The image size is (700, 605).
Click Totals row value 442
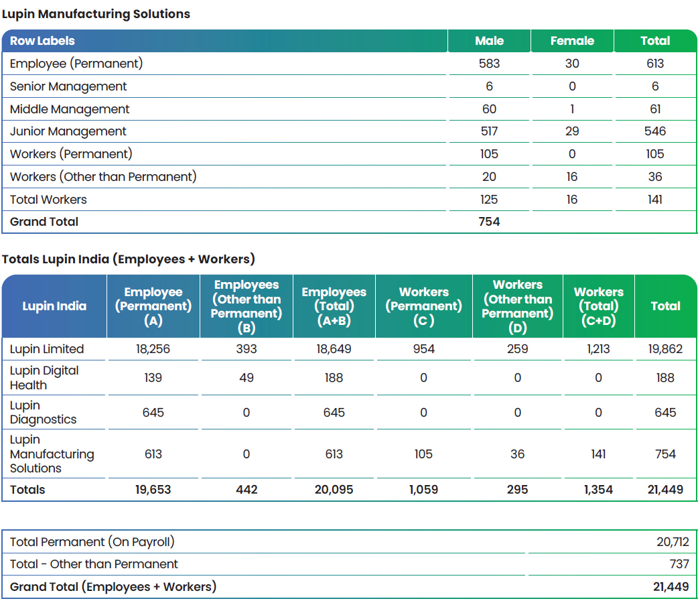click(247, 490)
